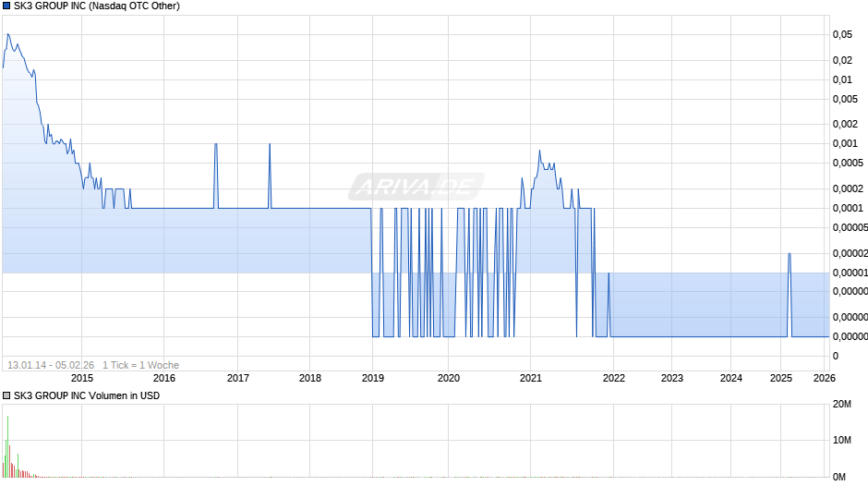Click the chart title 'SK3 GROUP INC (Nasdaq OTC Other)'
The width and height of the screenshot is (868, 486).
[97, 6]
